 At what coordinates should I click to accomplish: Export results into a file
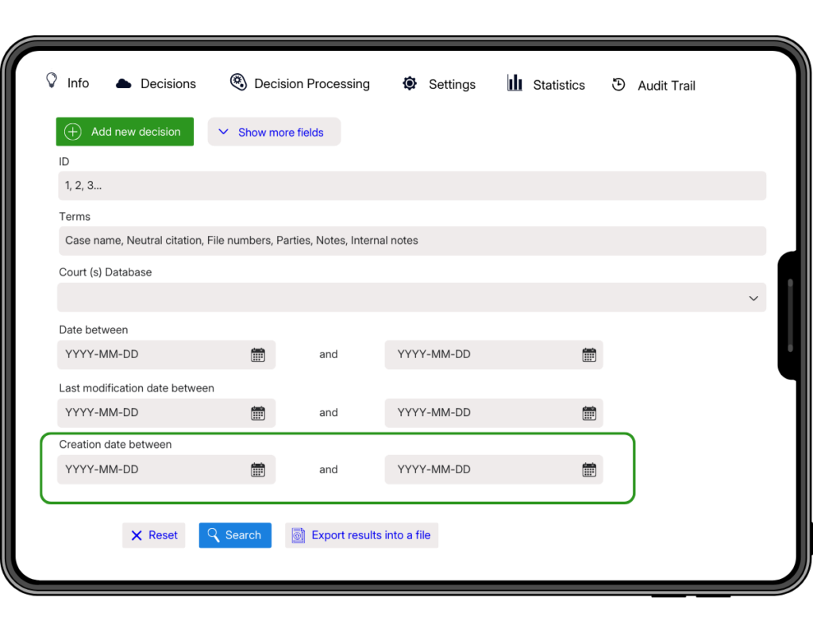pos(361,535)
